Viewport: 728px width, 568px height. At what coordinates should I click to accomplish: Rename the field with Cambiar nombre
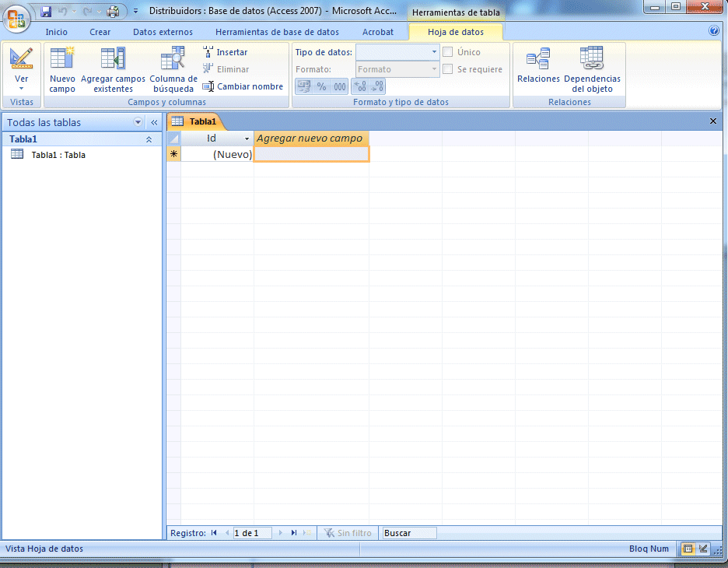[243, 86]
